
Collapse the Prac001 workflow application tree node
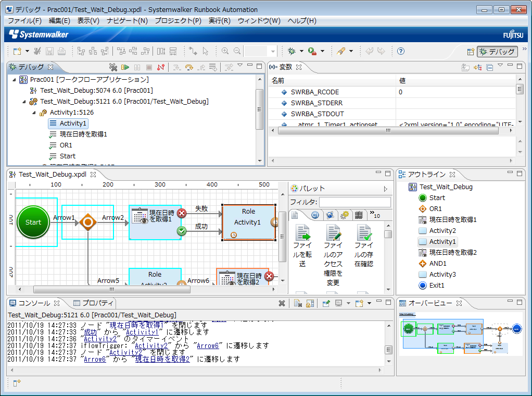[x=14, y=80]
